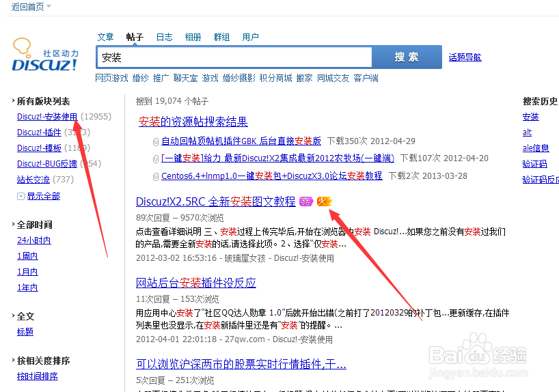Collapse the 全文 section arrow
The height and width of the screenshot is (392, 559).
(13, 316)
